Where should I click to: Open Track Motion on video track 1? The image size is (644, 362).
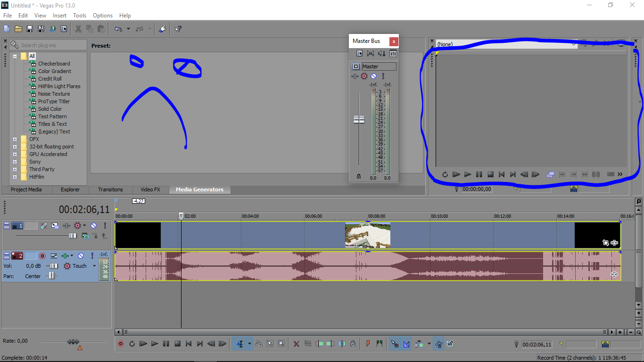click(55, 226)
